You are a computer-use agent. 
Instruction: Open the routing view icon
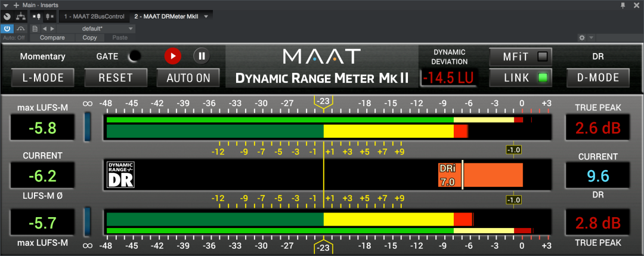(x=20, y=17)
